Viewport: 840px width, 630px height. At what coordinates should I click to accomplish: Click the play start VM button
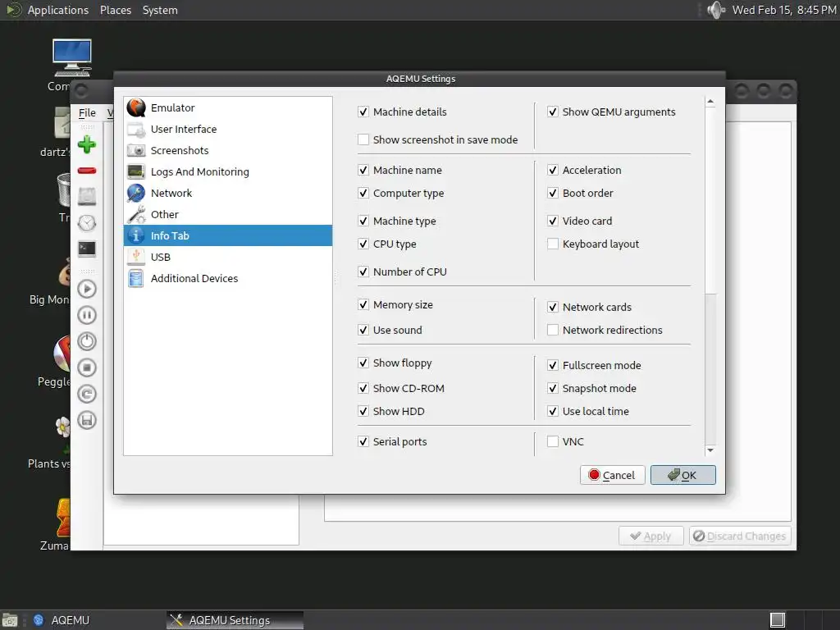87,289
